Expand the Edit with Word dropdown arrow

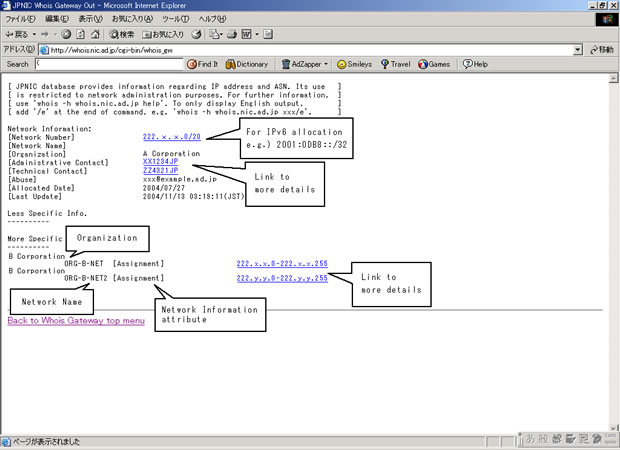click(257, 34)
